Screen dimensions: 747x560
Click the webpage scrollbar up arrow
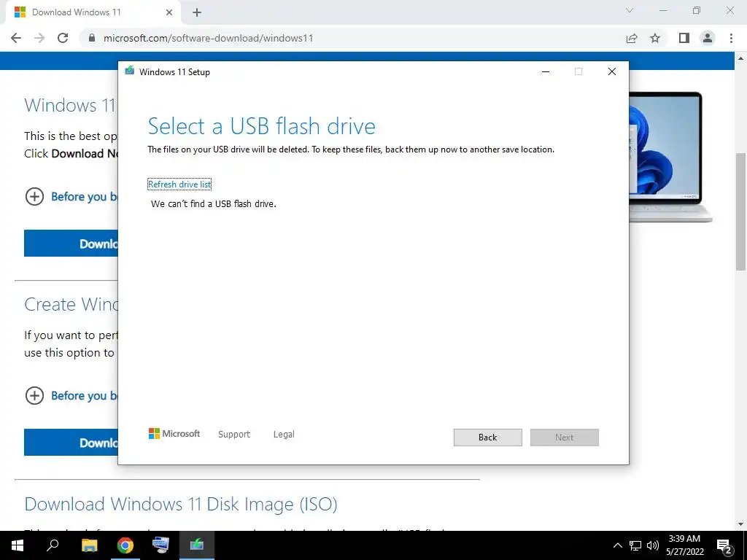tap(741, 58)
